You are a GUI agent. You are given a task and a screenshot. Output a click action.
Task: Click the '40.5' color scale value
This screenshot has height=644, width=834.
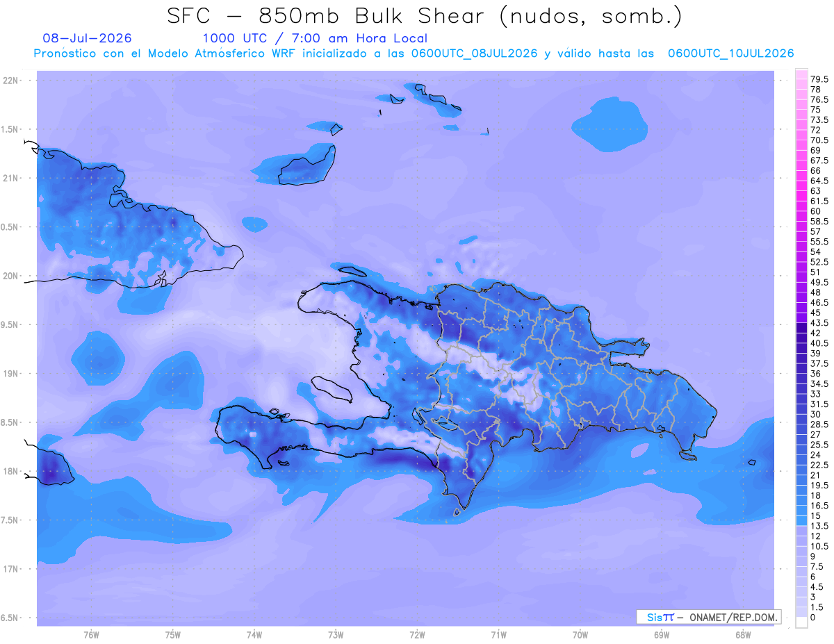[x=819, y=343]
